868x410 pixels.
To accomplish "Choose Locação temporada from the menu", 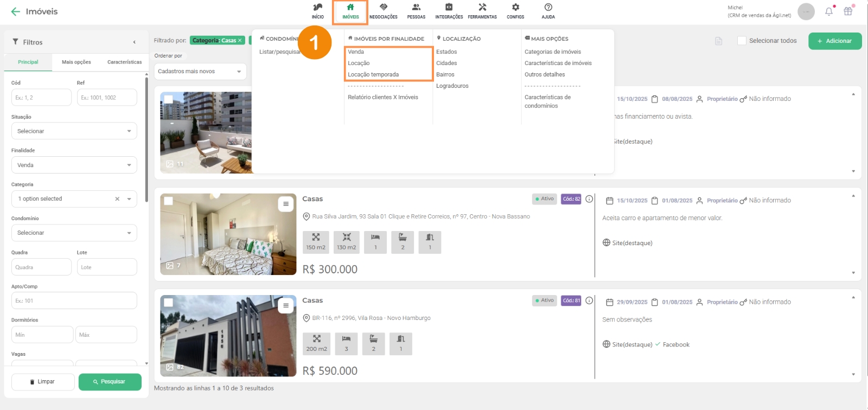I will [373, 75].
